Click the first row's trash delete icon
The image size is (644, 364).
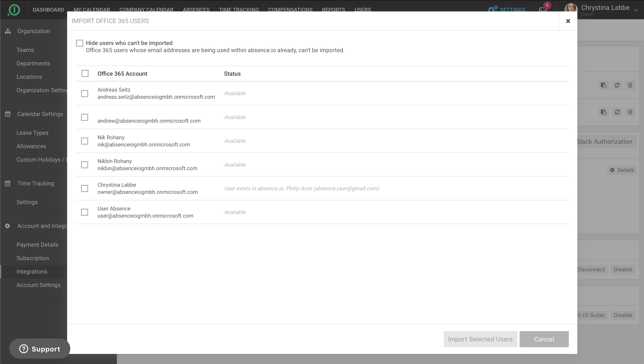[x=630, y=85]
